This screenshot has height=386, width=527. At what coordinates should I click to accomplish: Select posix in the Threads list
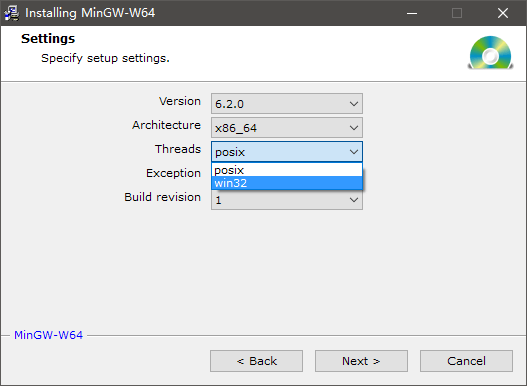tap(287, 170)
